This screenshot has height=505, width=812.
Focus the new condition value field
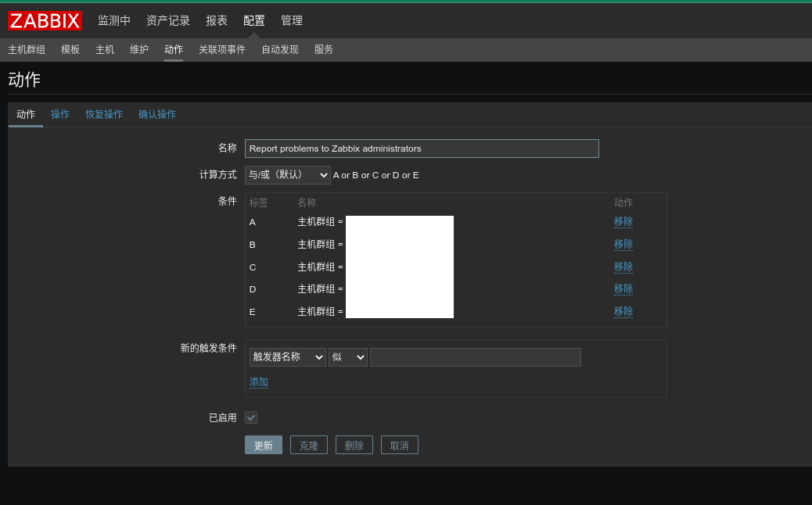point(476,357)
